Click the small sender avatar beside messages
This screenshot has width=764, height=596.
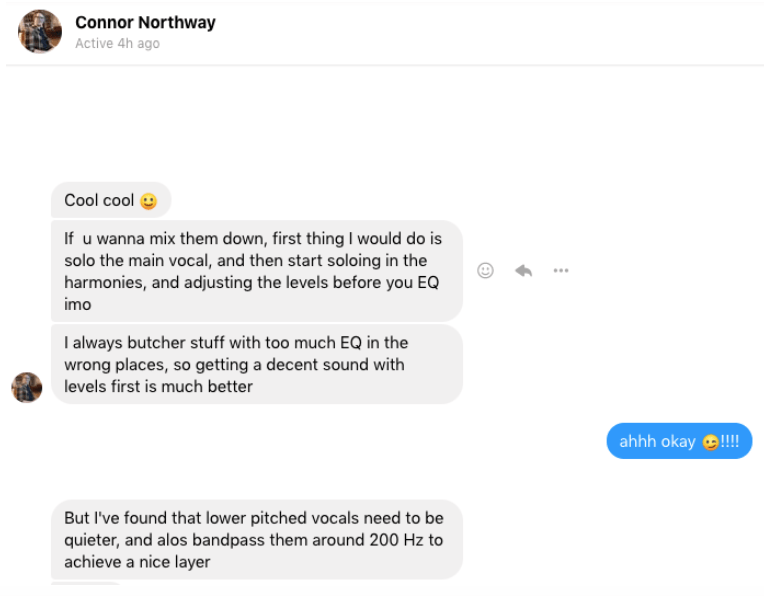click(x=27, y=387)
